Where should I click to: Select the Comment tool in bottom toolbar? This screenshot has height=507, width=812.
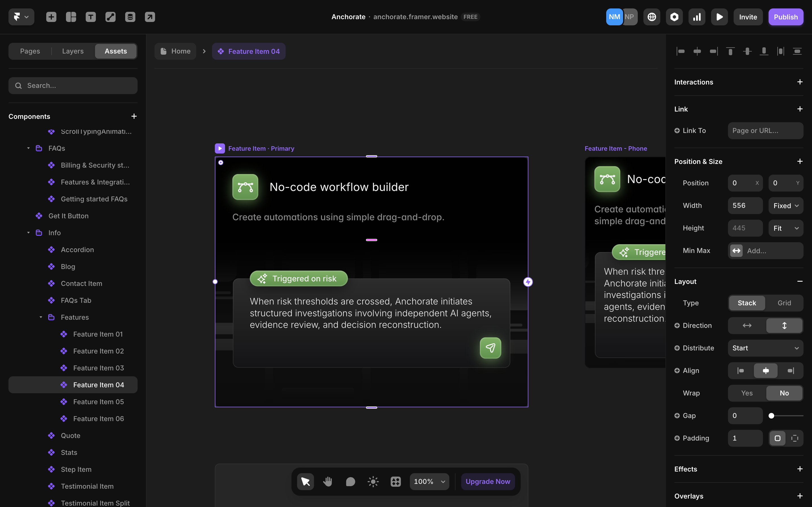(x=350, y=482)
